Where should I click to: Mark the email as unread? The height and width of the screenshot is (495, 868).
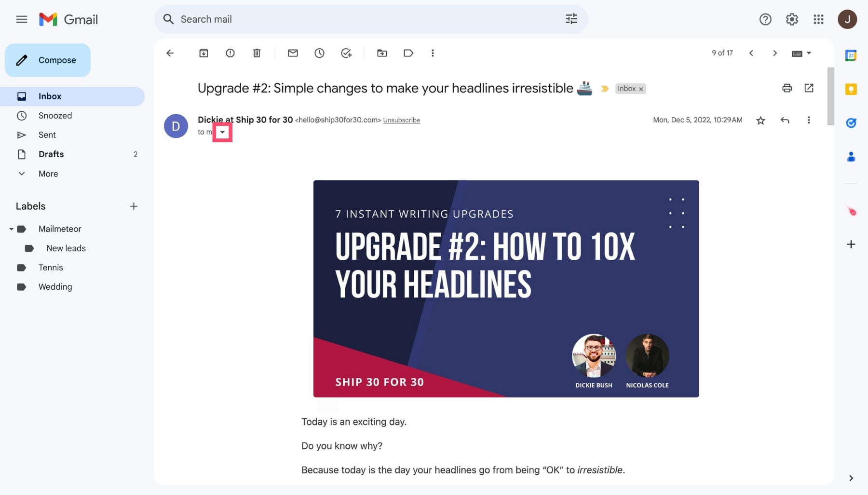point(293,53)
